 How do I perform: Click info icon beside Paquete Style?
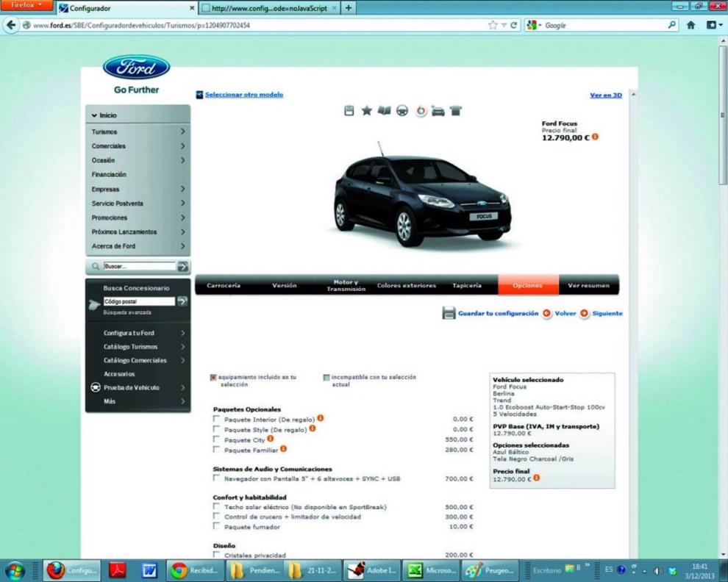313,428
